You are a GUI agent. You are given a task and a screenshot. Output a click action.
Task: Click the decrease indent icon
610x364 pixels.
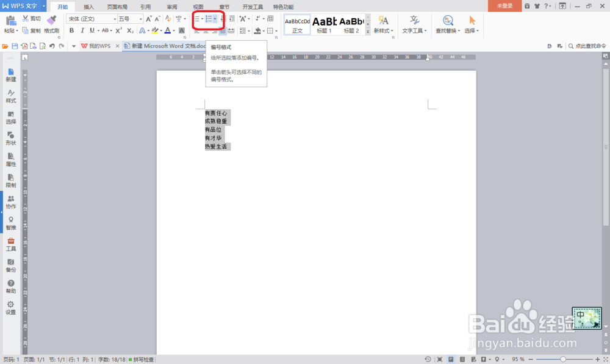(x=223, y=19)
